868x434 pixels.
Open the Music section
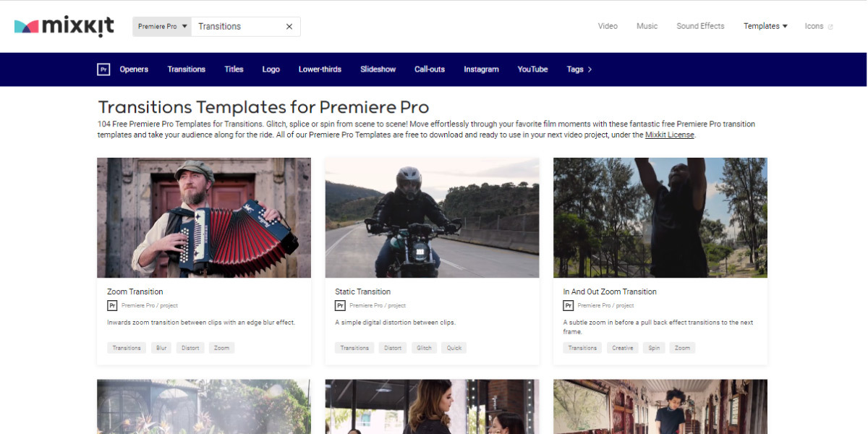click(x=647, y=26)
